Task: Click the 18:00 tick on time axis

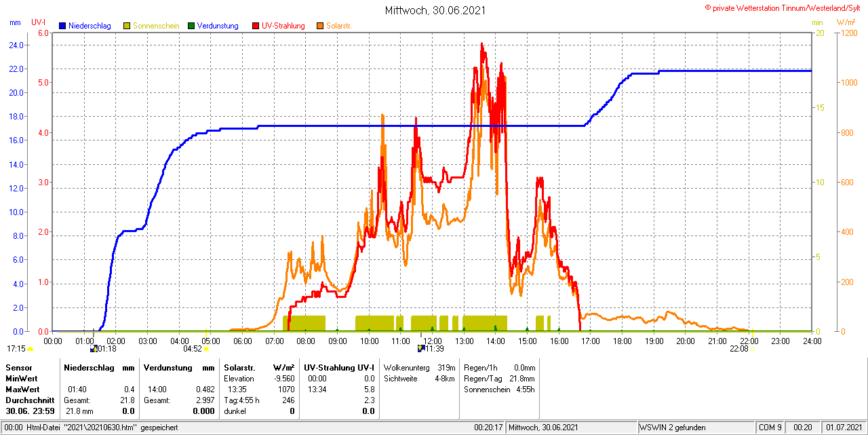Action: pyautogui.click(x=622, y=341)
